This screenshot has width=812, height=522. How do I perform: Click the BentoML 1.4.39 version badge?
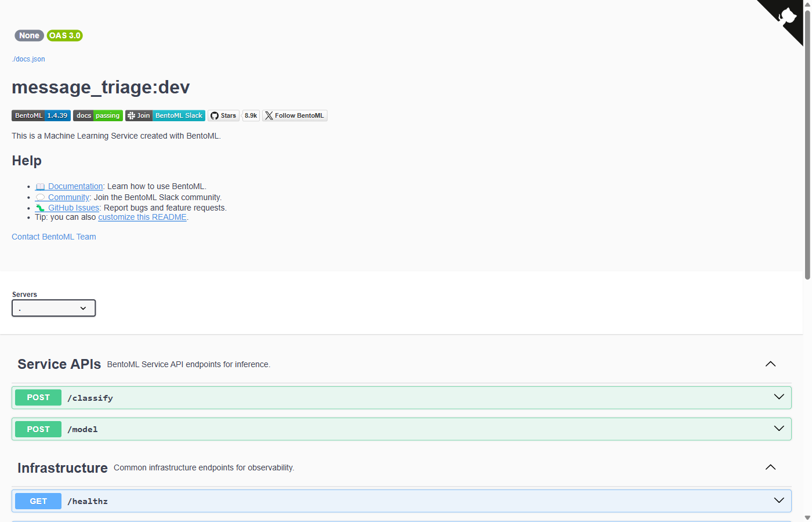[x=41, y=115]
